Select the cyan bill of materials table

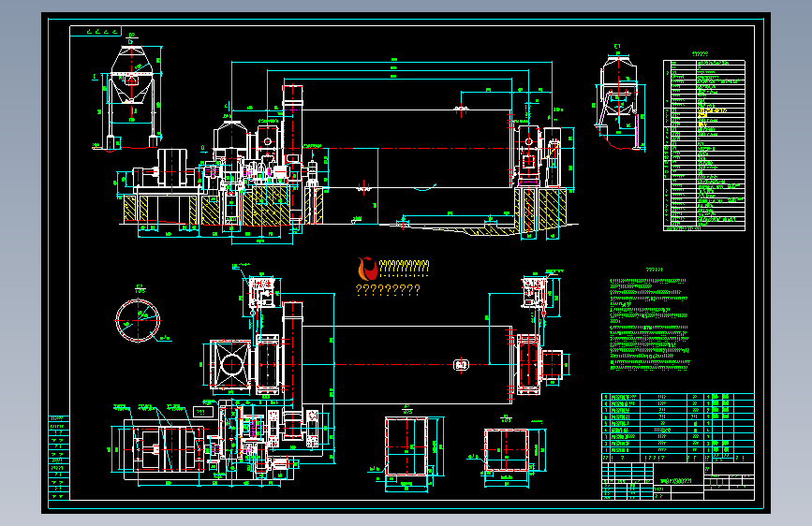point(677,428)
